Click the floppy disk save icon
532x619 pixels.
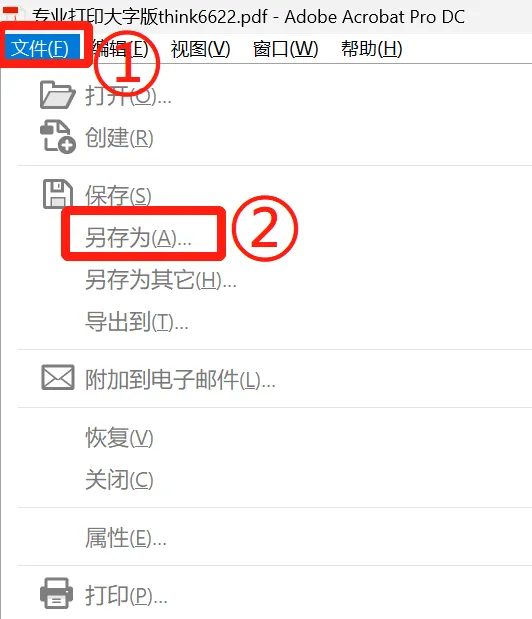point(58,194)
